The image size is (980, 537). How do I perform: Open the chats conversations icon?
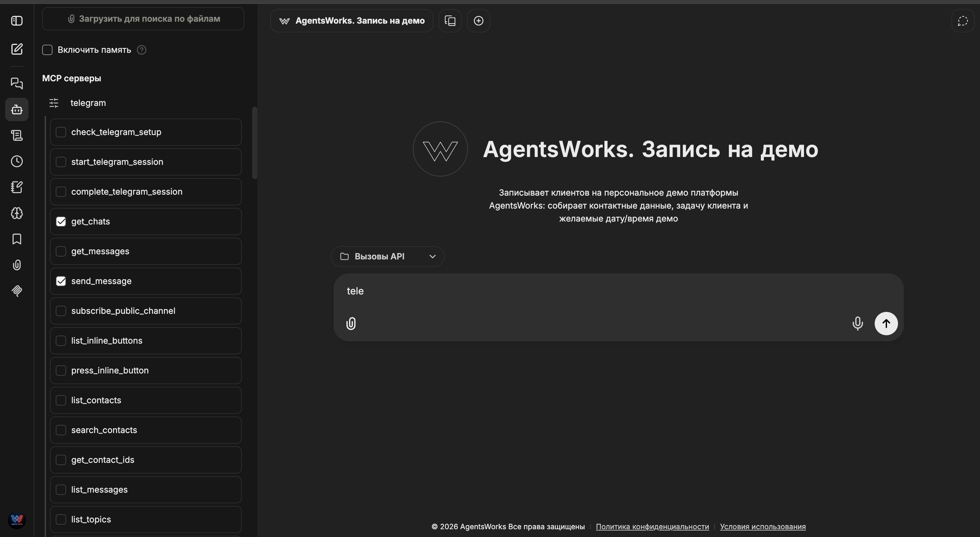[17, 83]
